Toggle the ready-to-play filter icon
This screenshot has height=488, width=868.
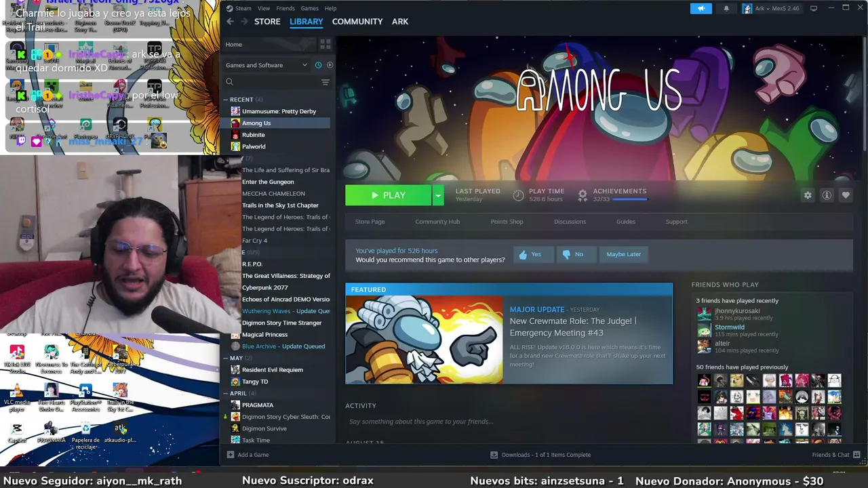pyautogui.click(x=330, y=65)
